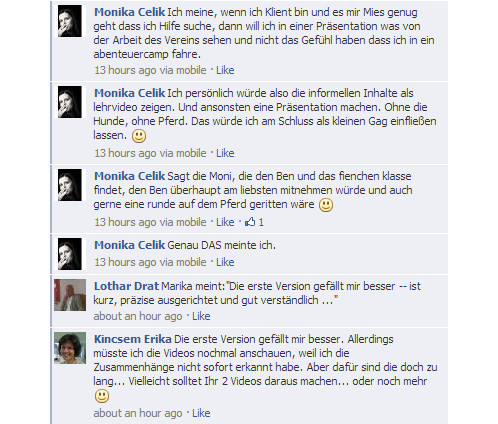Open Monika Celik's avatar on the lehrvideo comment

(x=70, y=102)
